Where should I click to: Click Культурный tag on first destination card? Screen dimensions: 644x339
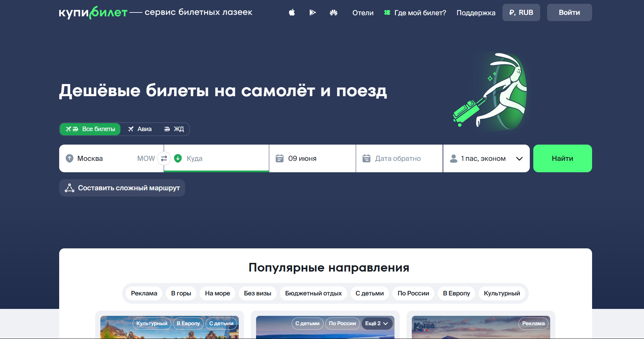coord(152,323)
